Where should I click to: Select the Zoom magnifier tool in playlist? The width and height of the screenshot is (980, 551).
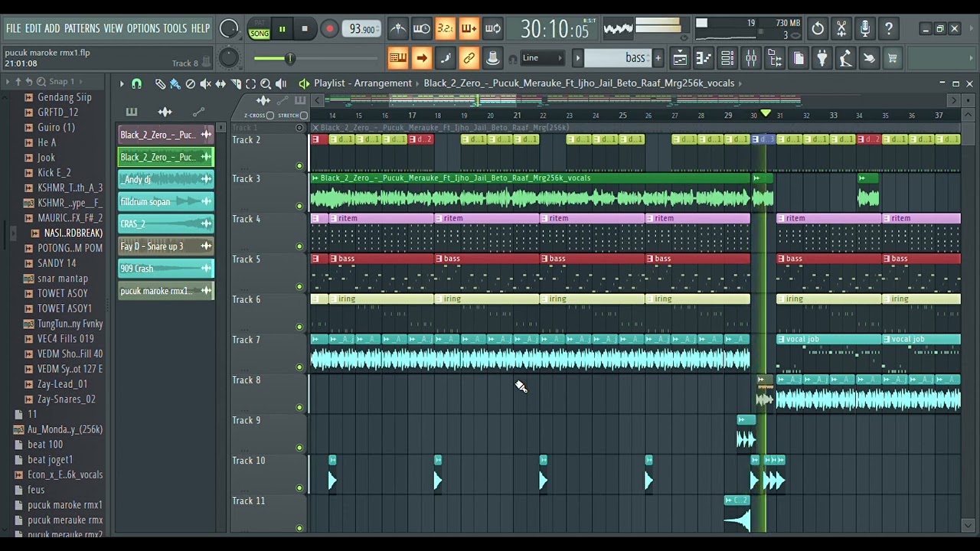pos(266,83)
